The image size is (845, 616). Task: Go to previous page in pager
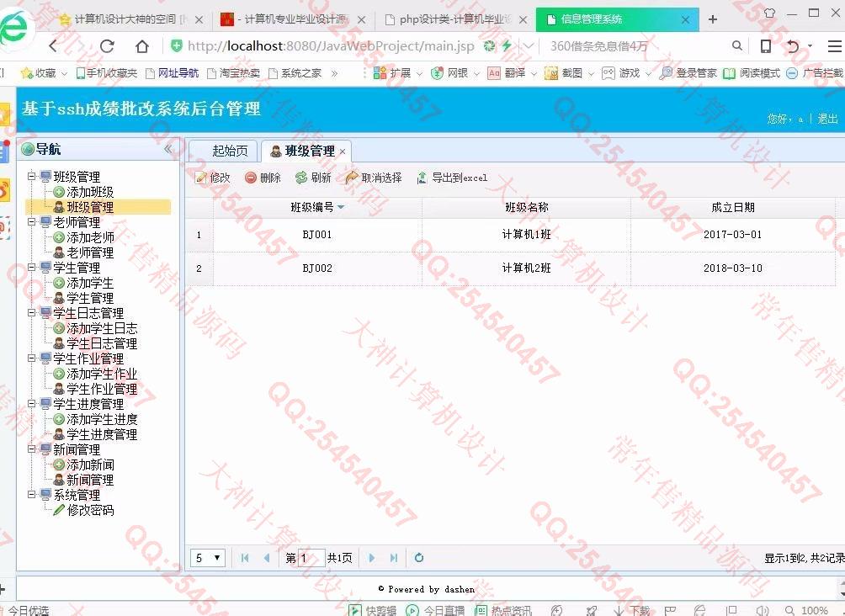[267, 558]
